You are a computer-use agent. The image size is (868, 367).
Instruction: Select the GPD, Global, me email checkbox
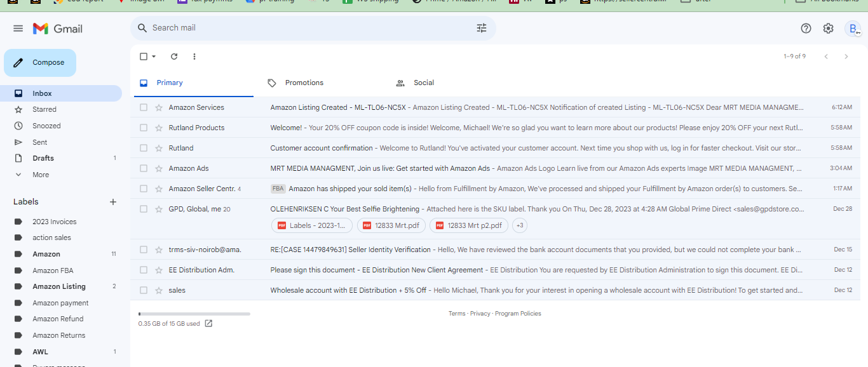144,209
